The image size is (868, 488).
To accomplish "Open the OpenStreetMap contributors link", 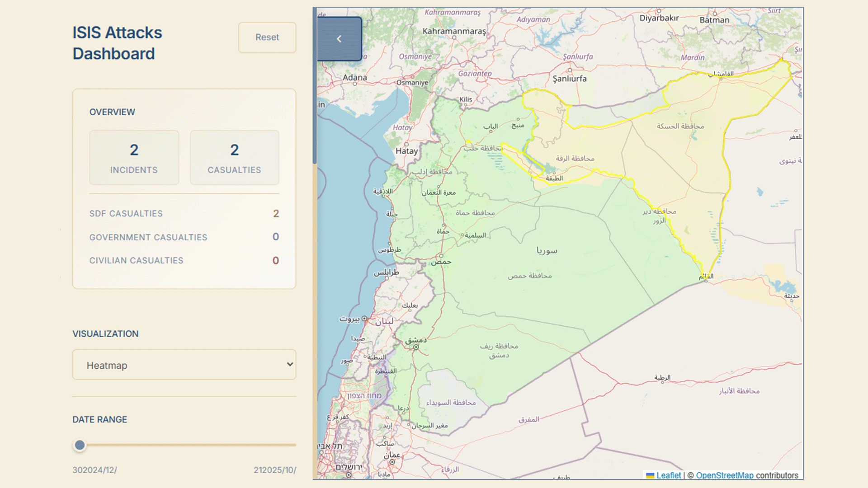I will coord(724,475).
